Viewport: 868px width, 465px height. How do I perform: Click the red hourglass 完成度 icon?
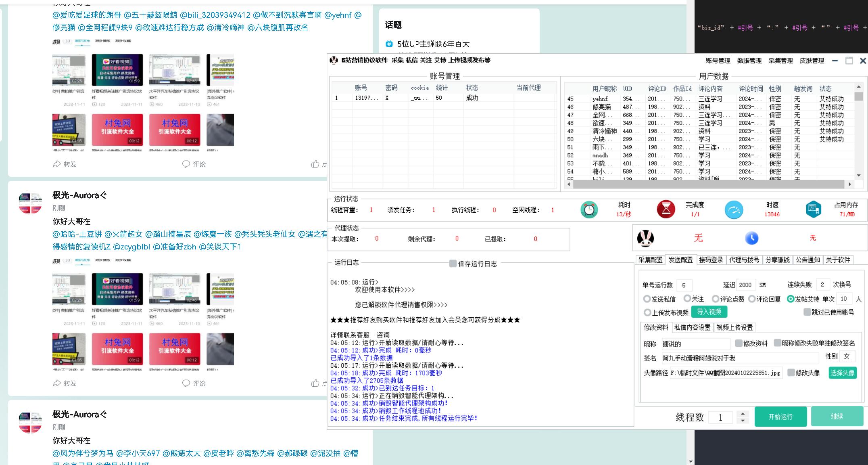(x=666, y=209)
